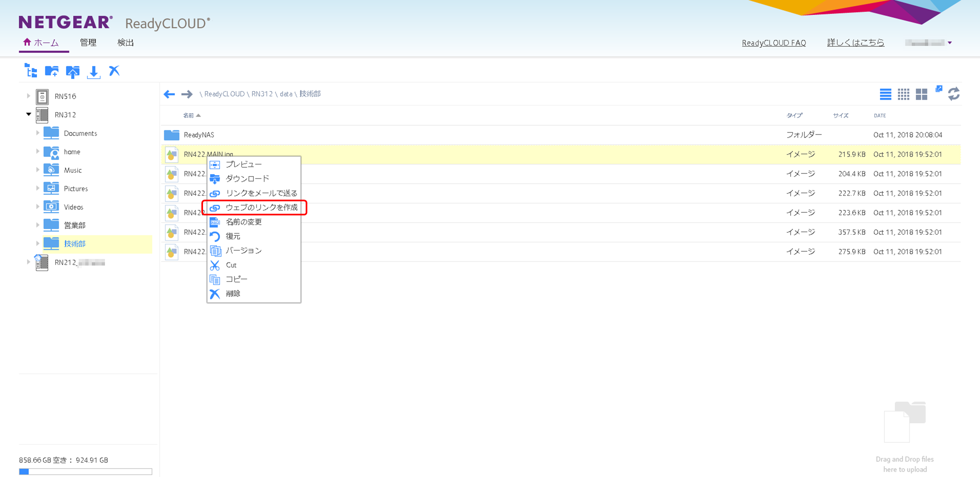
Task: Open the 詳しくはこちら link
Action: click(x=855, y=43)
